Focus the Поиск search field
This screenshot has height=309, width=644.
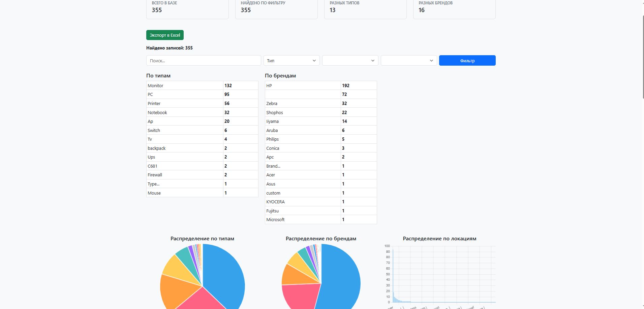coord(204,61)
